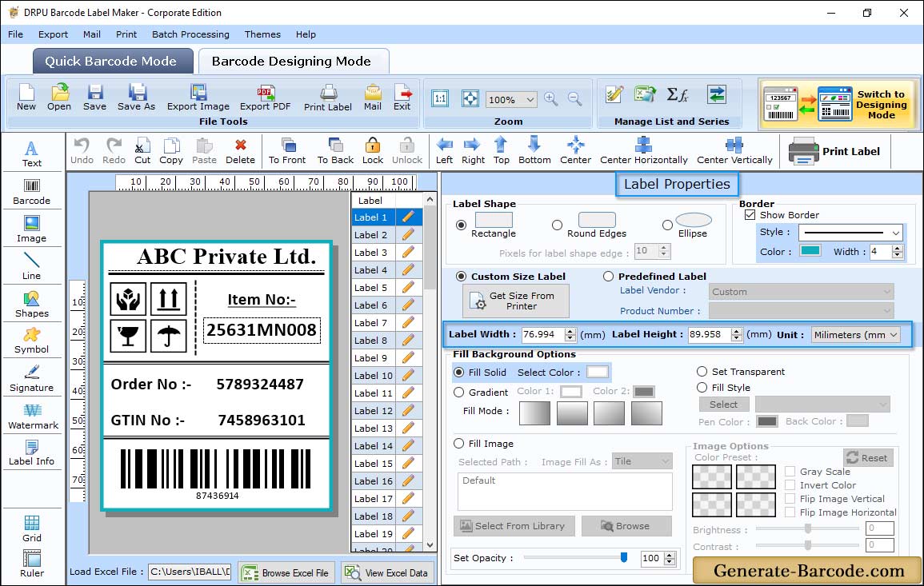The height and width of the screenshot is (586, 924).
Task: Click the Fill Solid Select Color swatch
Action: coord(597,373)
